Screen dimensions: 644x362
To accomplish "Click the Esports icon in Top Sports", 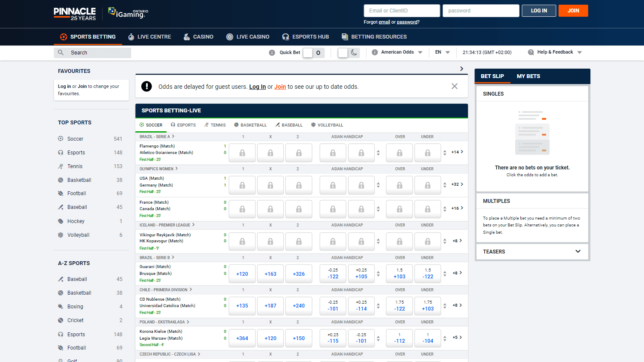I will (x=61, y=153).
